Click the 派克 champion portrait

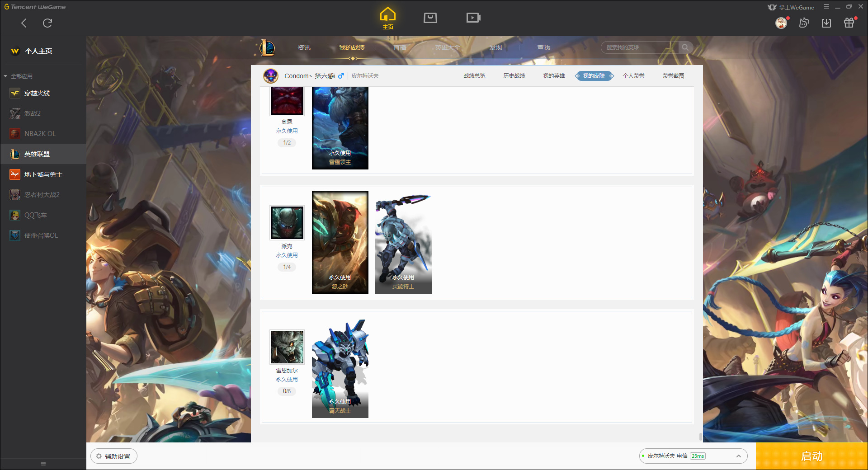click(287, 223)
